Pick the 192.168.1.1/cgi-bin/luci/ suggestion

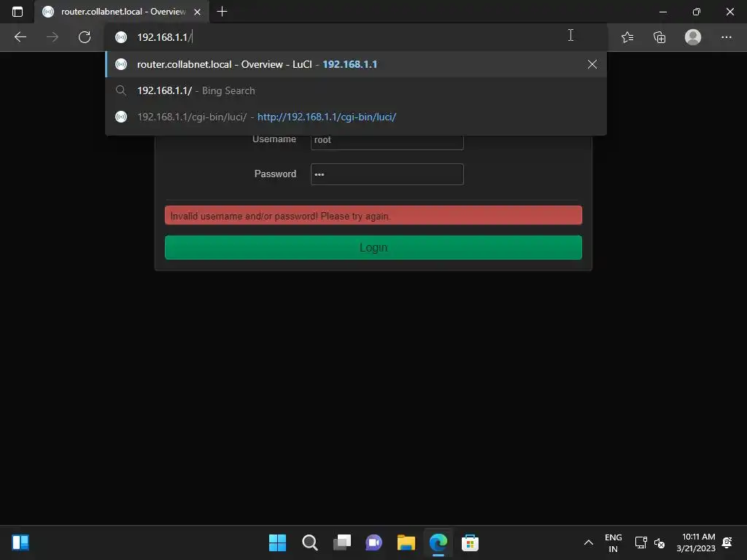click(356, 117)
